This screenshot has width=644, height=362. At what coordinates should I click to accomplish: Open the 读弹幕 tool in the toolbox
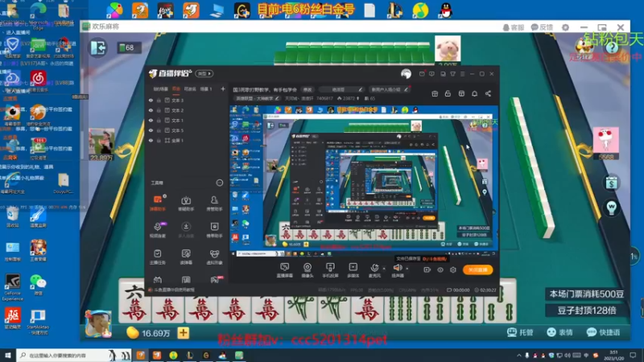tap(186, 257)
